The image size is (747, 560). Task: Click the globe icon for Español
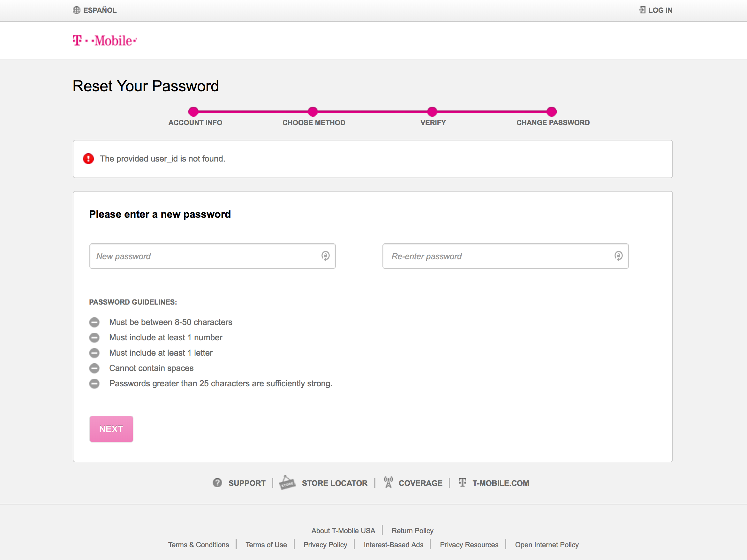[77, 10]
